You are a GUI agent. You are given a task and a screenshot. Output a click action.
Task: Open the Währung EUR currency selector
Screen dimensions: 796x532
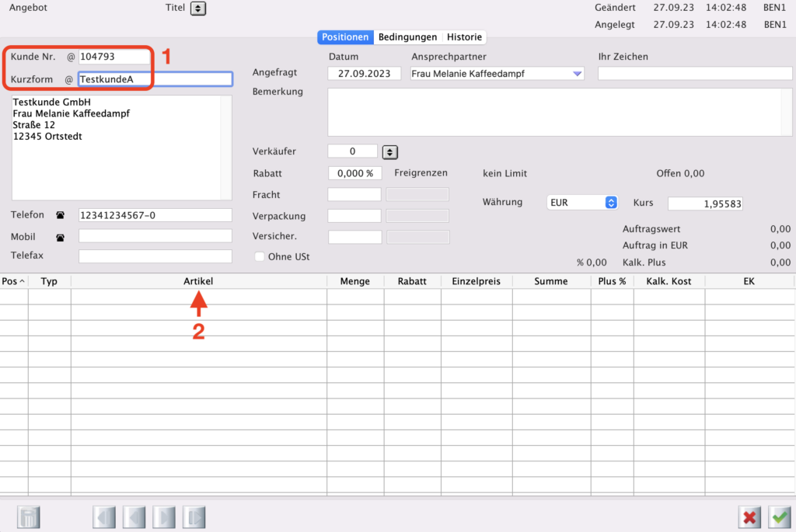pos(610,203)
